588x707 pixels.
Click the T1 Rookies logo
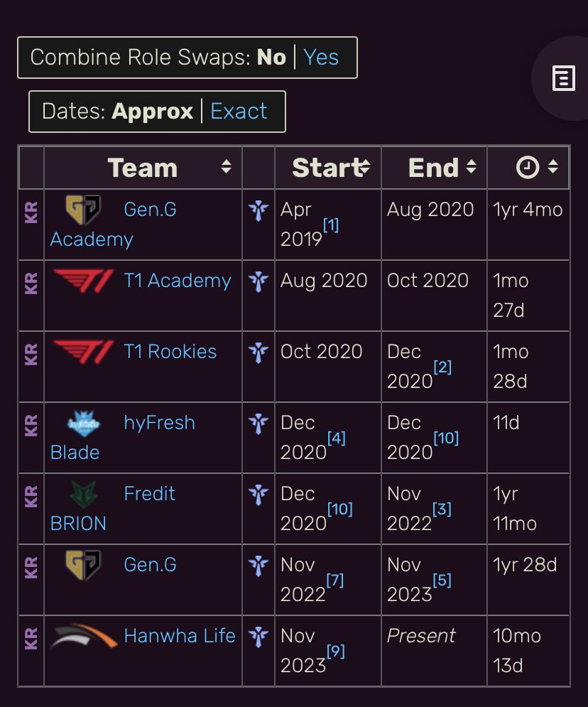click(x=83, y=352)
